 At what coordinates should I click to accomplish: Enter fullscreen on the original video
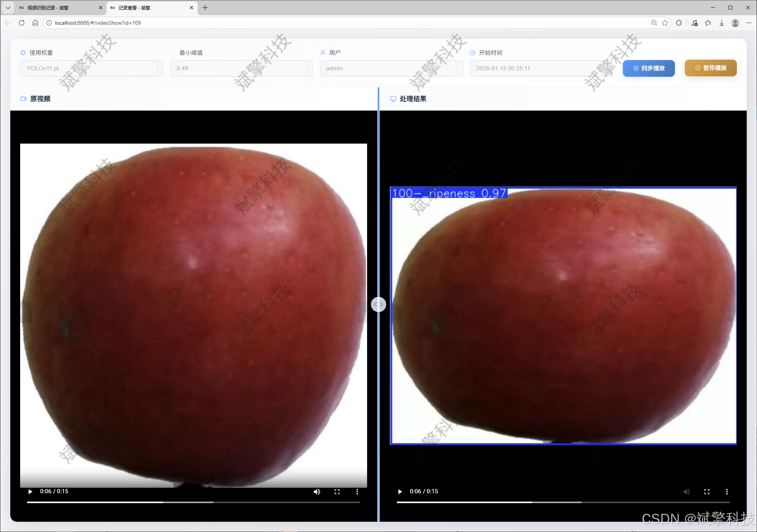pyautogui.click(x=337, y=491)
